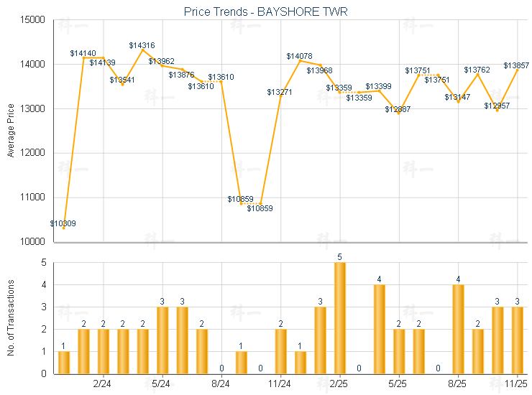The image size is (532, 395).
Task: Click the transactions bar above 11/25
Action: point(517,340)
